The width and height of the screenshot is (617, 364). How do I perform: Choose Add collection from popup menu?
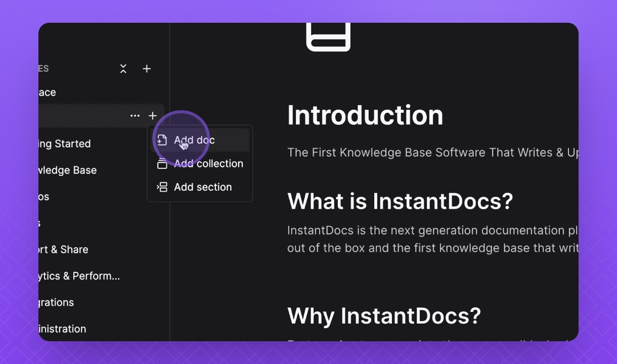point(200,163)
